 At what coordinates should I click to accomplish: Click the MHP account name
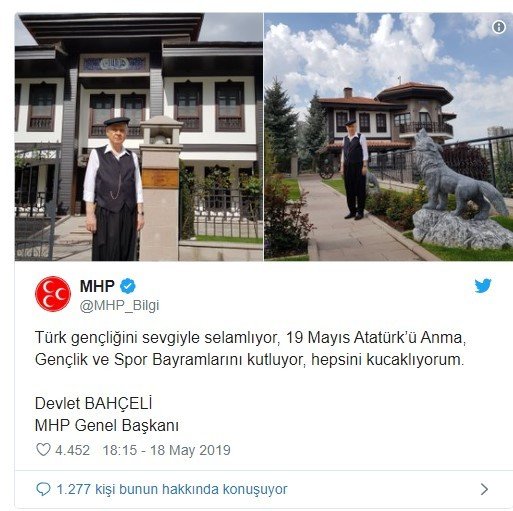point(97,286)
